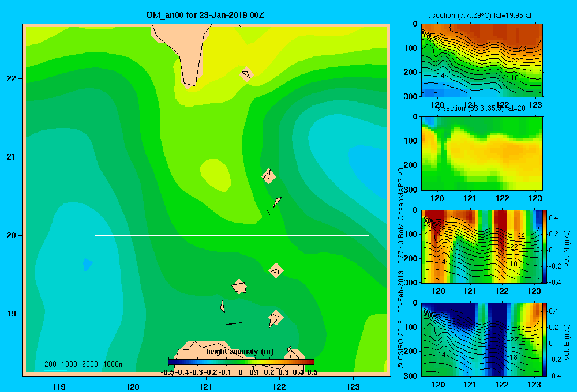Click depth tick 100 on the salinity section
This screenshot has height=392, width=577.
tap(410, 141)
